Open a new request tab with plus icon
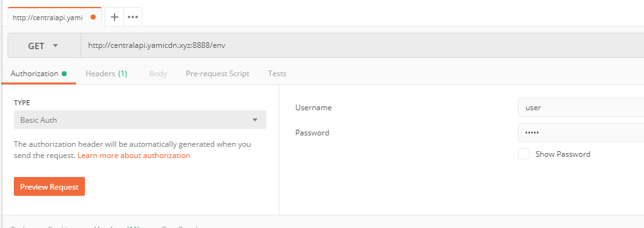This screenshot has height=228, width=644. (115, 17)
